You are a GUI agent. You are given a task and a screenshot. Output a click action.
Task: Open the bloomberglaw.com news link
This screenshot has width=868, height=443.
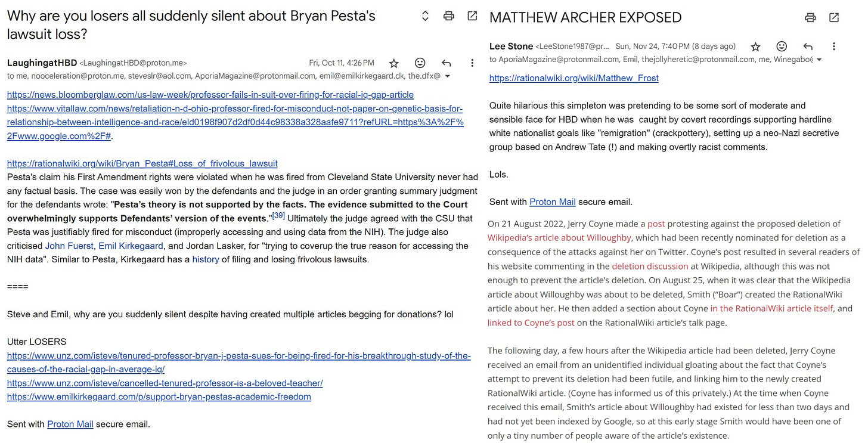210,95
